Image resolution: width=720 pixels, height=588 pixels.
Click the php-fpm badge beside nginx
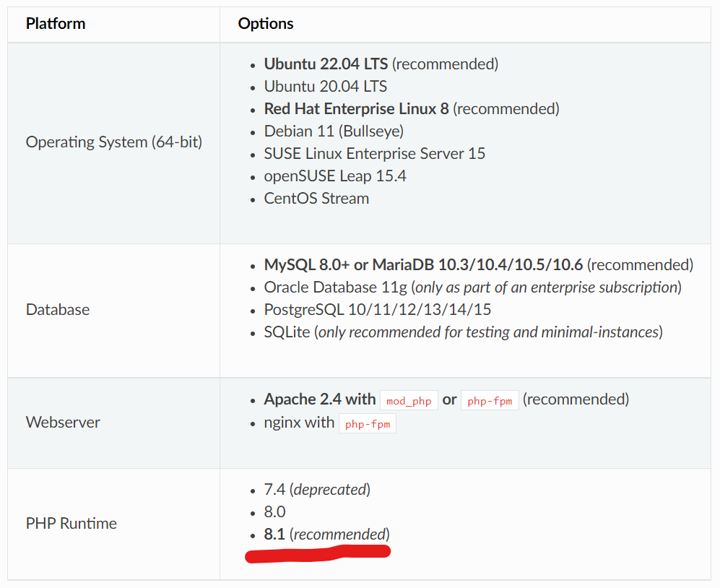[x=368, y=423]
